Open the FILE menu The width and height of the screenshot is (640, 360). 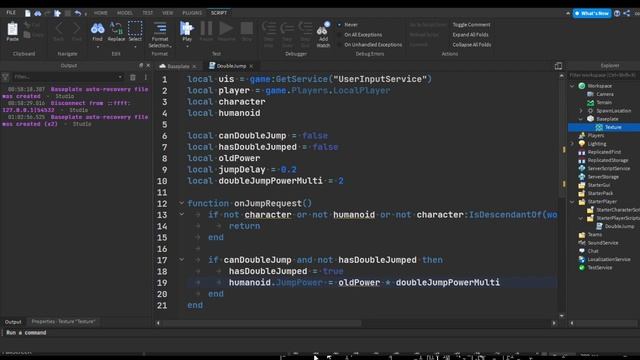tap(11, 13)
